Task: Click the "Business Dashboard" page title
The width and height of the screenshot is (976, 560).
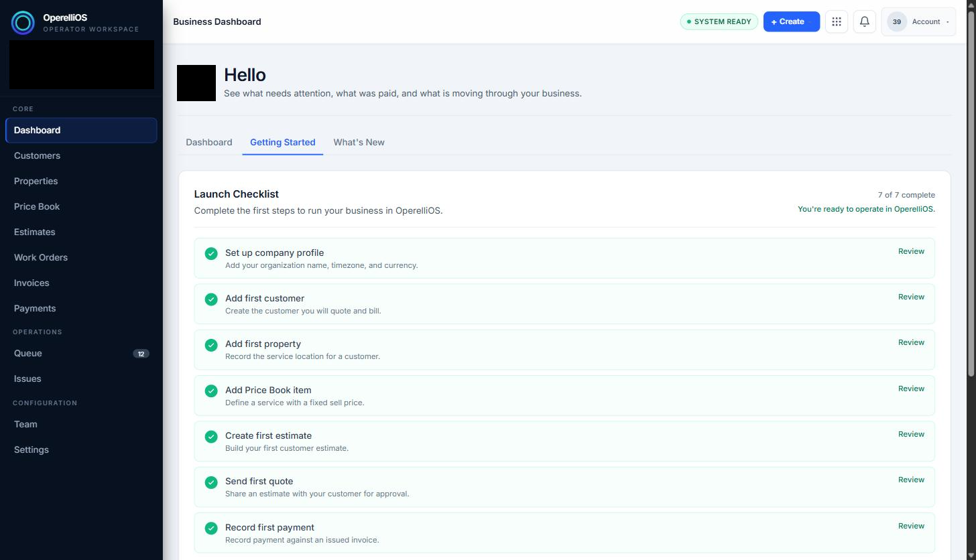Action: coord(217,21)
